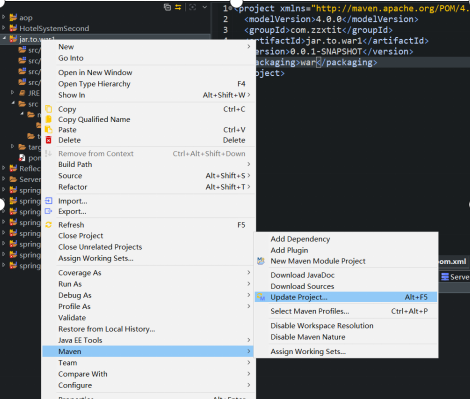The image size is (470, 399).
Task: Click the HotelSystemSecond project icon
Action: click(13, 28)
